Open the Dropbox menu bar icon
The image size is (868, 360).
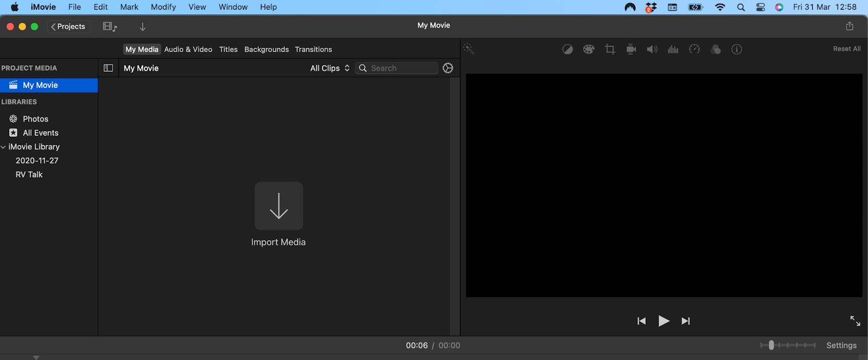click(x=651, y=7)
